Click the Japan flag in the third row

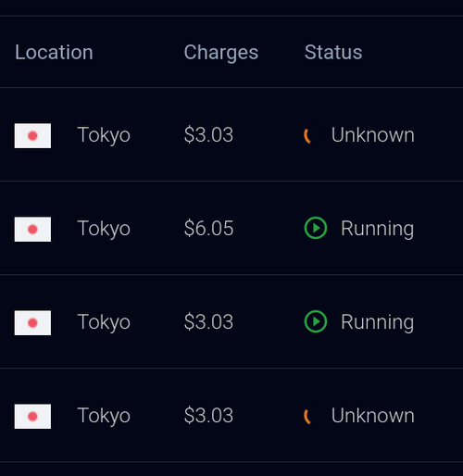pos(32,322)
